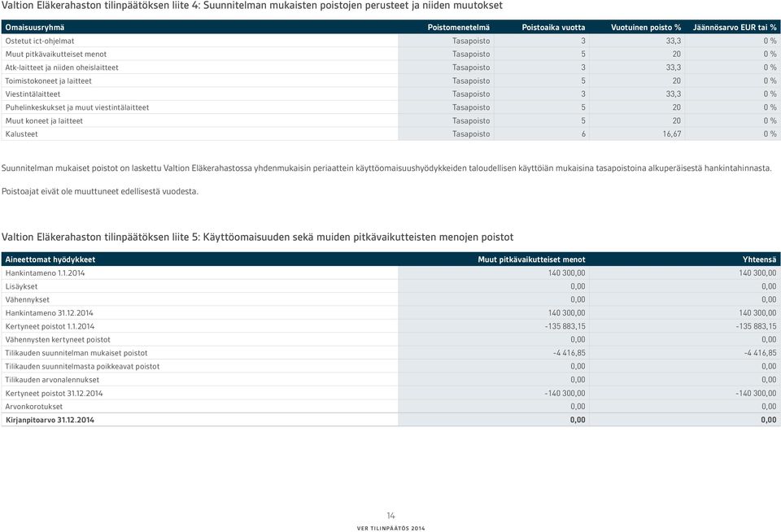This screenshot has height=532, width=781.
Task: Click 'Tilikauden suunnitelman mukaiset poistot' row label
Action: (76, 353)
